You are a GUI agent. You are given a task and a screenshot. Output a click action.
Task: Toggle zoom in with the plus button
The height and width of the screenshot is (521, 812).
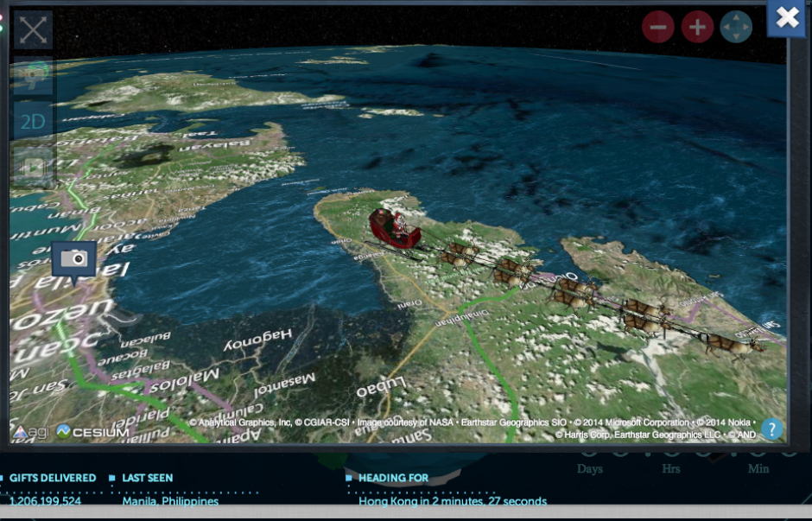[x=699, y=26]
